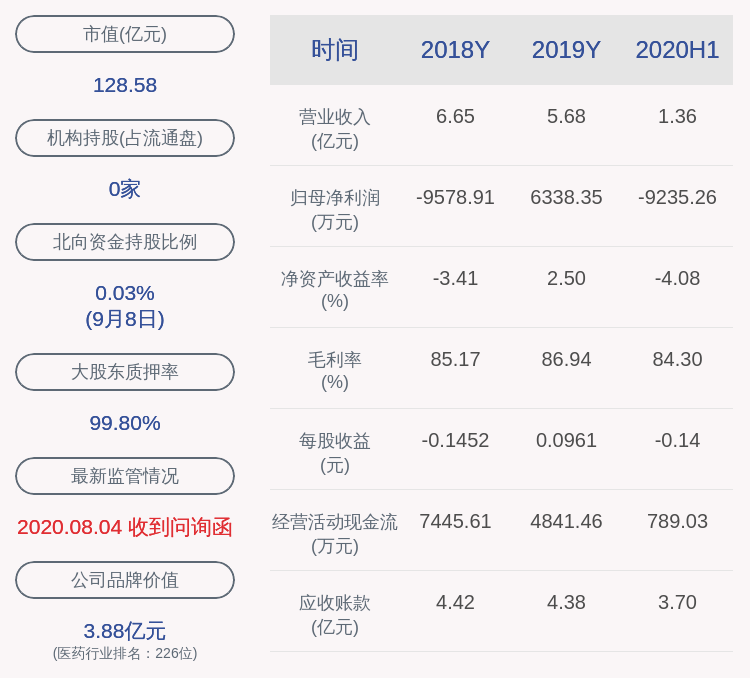This screenshot has height=678, width=750.
Task: Select ROE value -4.08
Action: [x=677, y=278]
